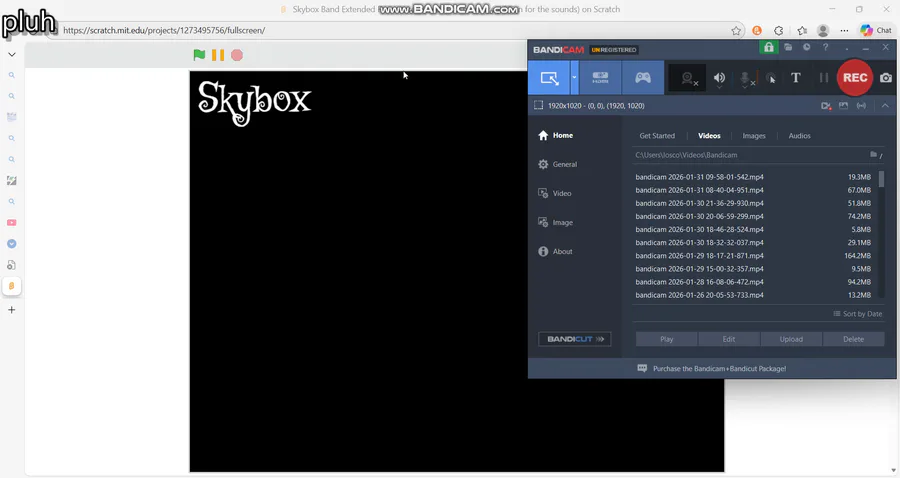The width and height of the screenshot is (900, 478).
Task: Click the Edit button in Bandicam
Action: click(x=729, y=339)
